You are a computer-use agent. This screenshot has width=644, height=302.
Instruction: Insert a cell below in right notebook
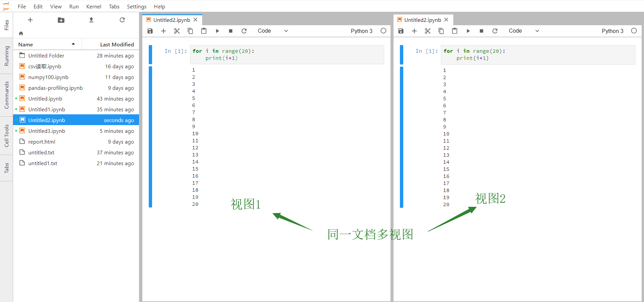(x=414, y=31)
